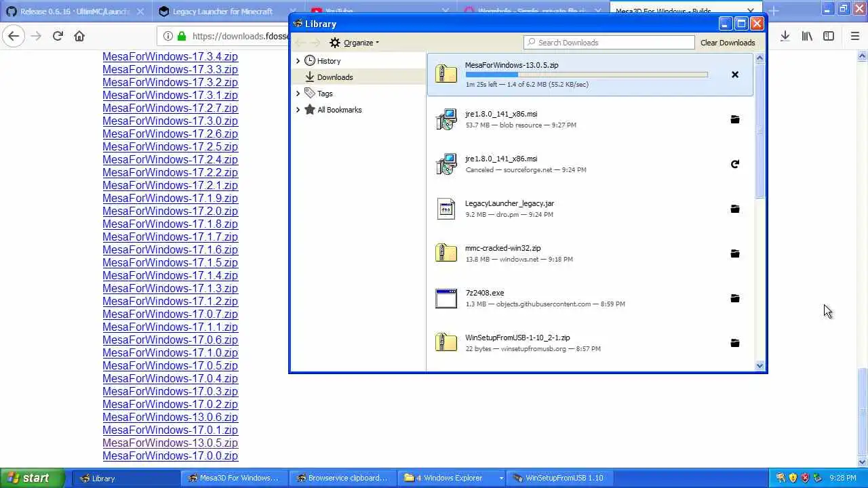This screenshot has width=868, height=488.
Task: Click the browser Forward arrow button
Action: click(36, 36)
